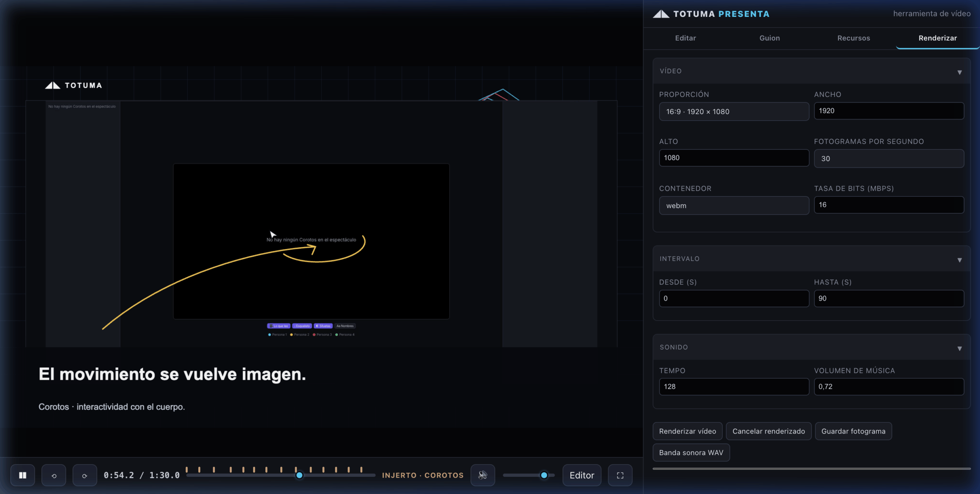This screenshot has width=980, height=494.
Task: Click the Renderizar vídeo button
Action: coord(688,431)
